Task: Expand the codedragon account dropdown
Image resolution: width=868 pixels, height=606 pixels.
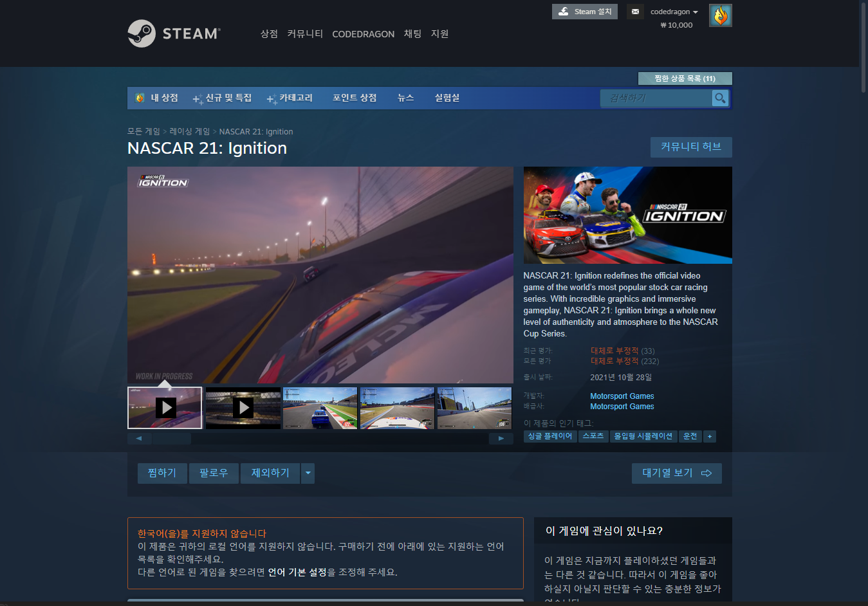Action: pos(674,12)
